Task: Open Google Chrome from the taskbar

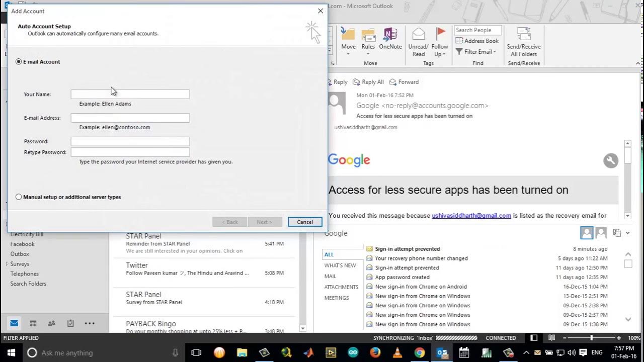Action: [420, 352]
